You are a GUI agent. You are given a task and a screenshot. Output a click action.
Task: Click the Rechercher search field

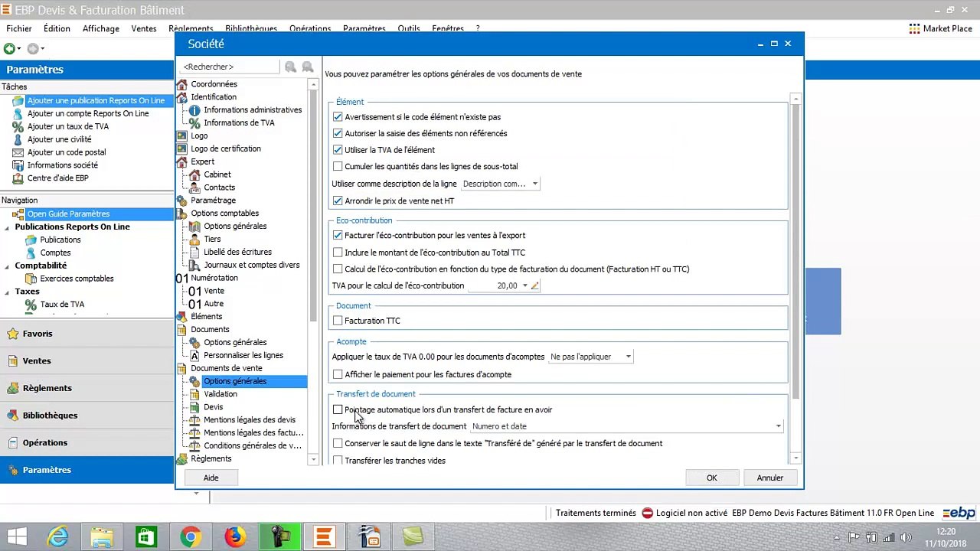(230, 67)
